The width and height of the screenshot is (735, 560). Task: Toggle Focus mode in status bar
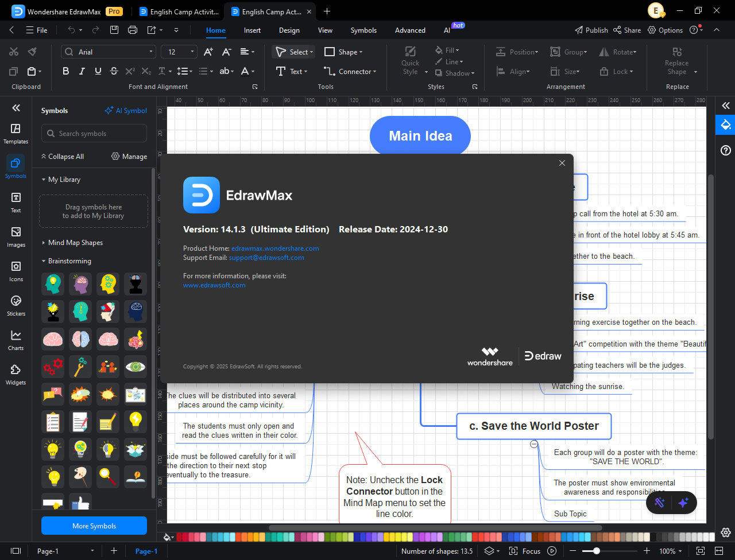[x=525, y=551]
